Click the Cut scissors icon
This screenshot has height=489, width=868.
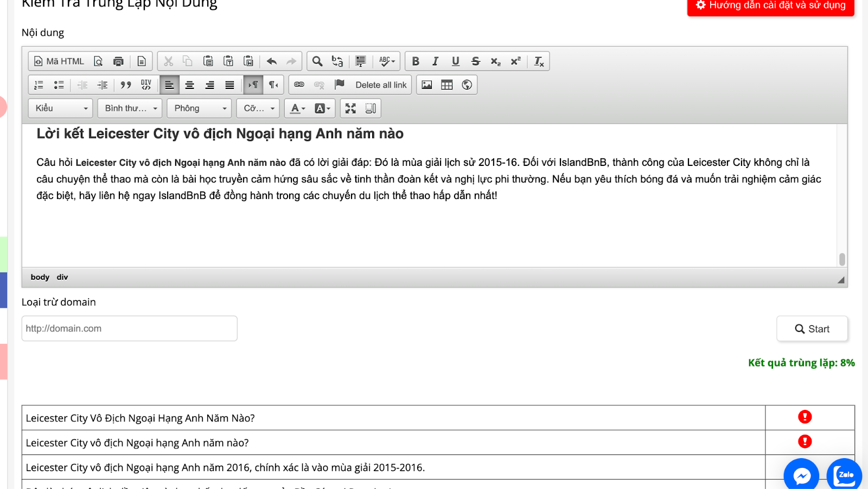pos(168,61)
